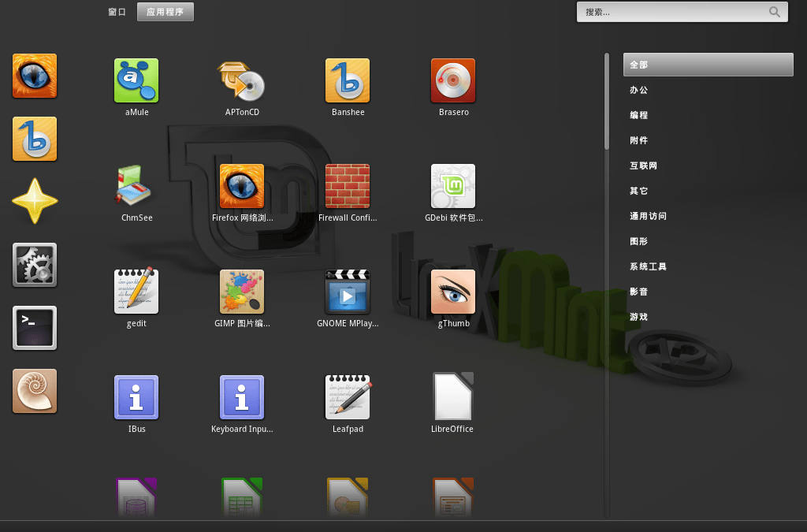
Task: Click the magnifier icon in the search box
Action: point(774,12)
